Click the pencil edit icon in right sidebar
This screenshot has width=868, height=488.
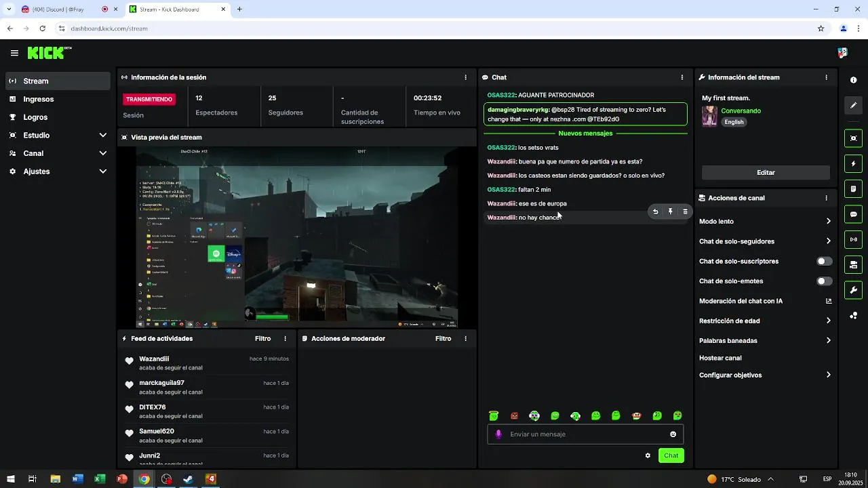coord(853,106)
